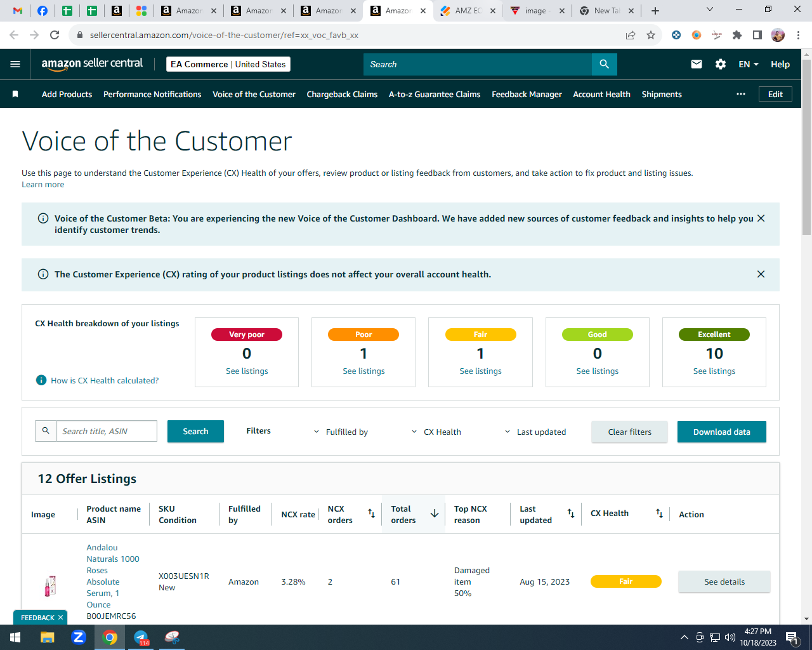Dismiss the Voice of the Customer Beta banner
This screenshot has width=812, height=650.
pyautogui.click(x=761, y=218)
